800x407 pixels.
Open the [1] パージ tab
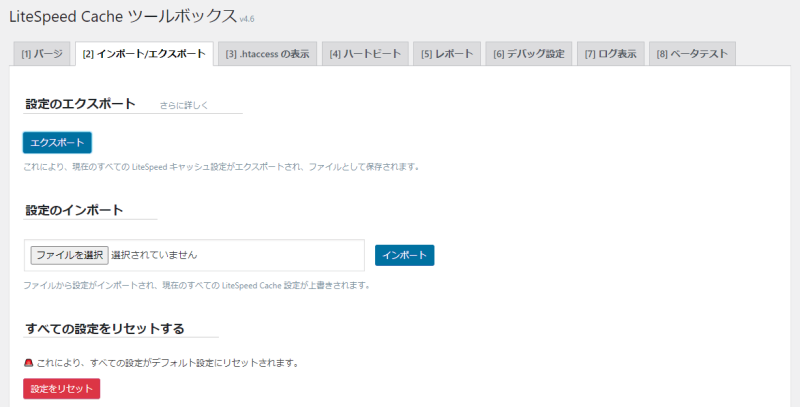click(41, 54)
